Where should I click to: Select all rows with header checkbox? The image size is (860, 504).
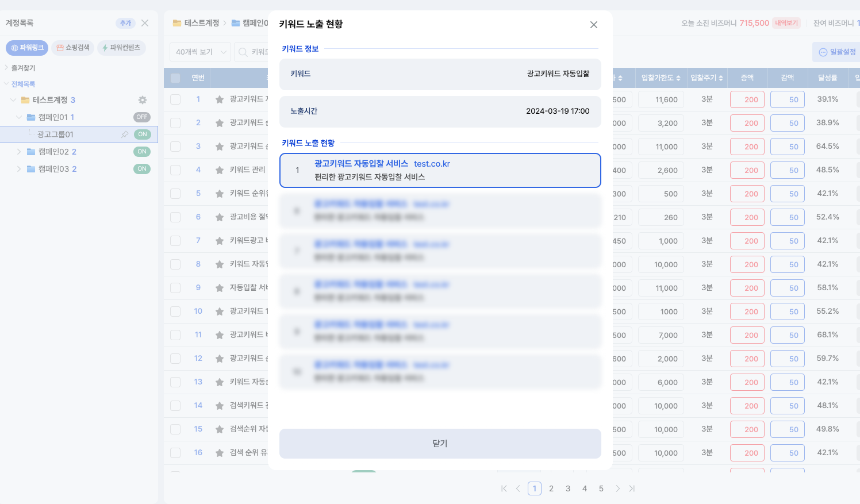pyautogui.click(x=175, y=78)
